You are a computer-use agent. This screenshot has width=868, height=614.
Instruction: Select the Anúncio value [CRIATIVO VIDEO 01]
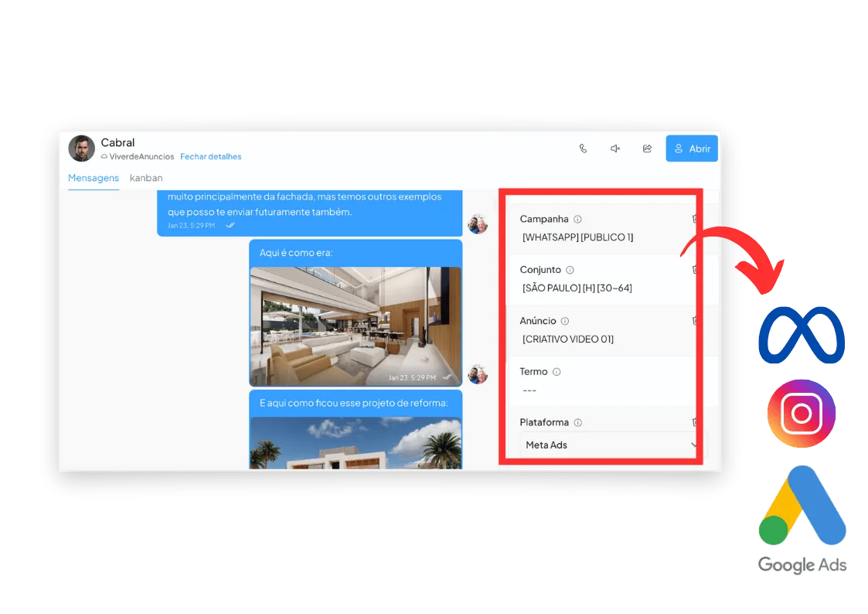coord(568,339)
